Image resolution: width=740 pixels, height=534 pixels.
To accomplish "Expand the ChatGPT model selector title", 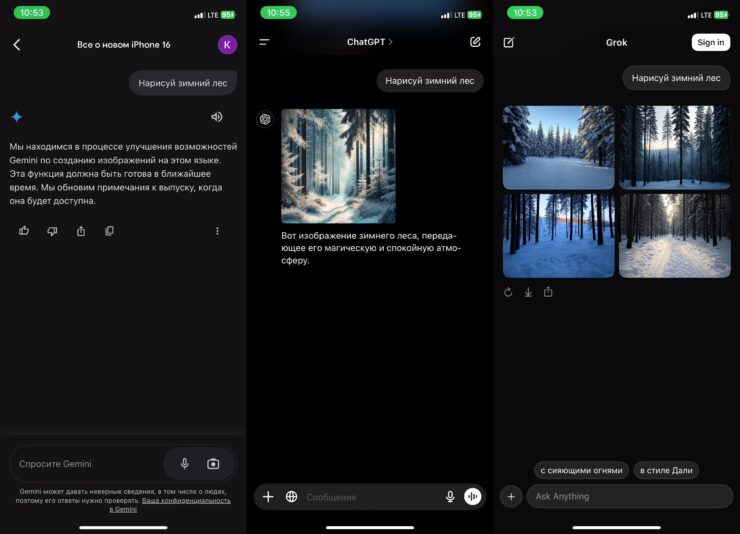I will click(370, 42).
